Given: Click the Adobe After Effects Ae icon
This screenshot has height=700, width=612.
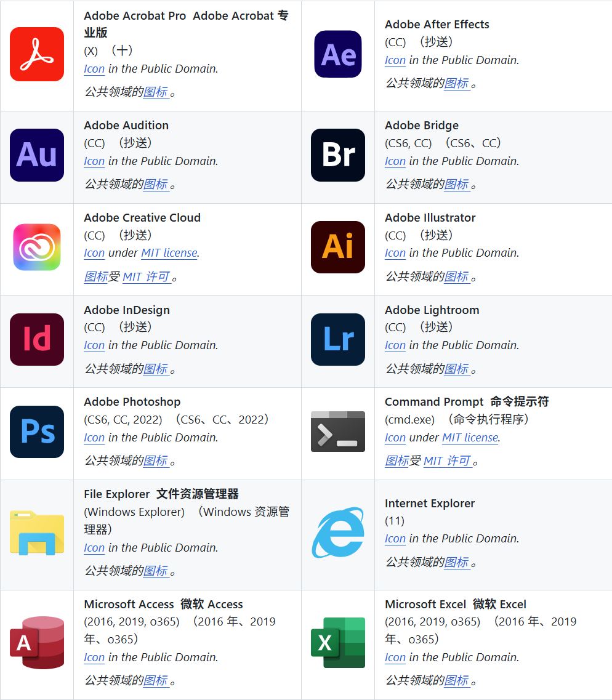Looking at the screenshot, I should coord(338,54).
